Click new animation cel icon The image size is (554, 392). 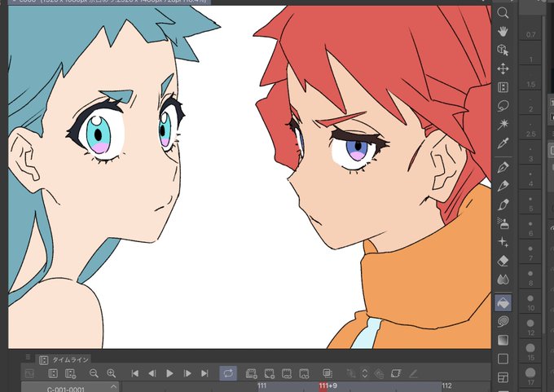(x=269, y=373)
